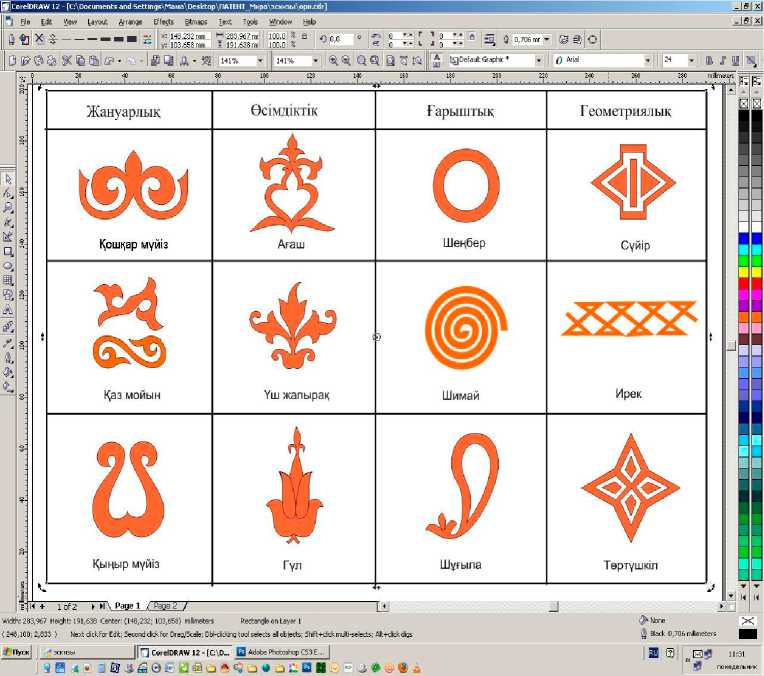
Task: Click the Wrap Paragraph Text icon
Action: (490, 40)
